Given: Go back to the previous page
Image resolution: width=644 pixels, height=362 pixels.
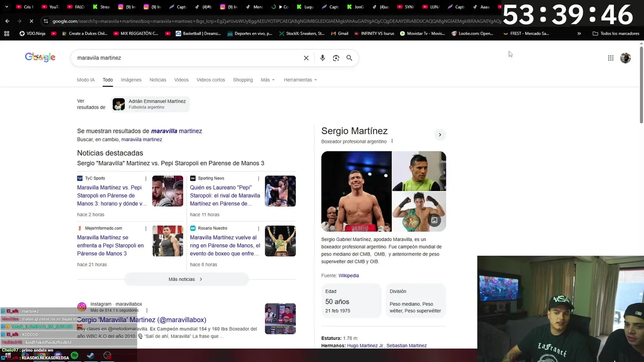Looking at the screenshot, I should click(7, 21).
